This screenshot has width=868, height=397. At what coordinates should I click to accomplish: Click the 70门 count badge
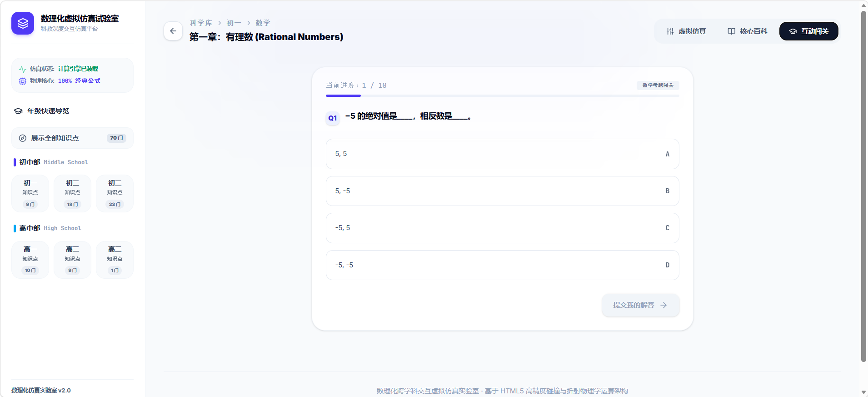point(117,138)
